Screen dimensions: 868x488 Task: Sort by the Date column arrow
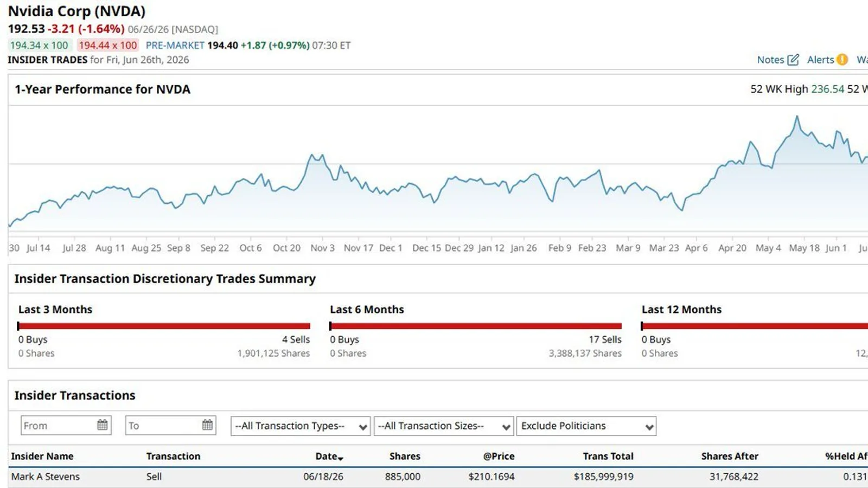tap(341, 458)
